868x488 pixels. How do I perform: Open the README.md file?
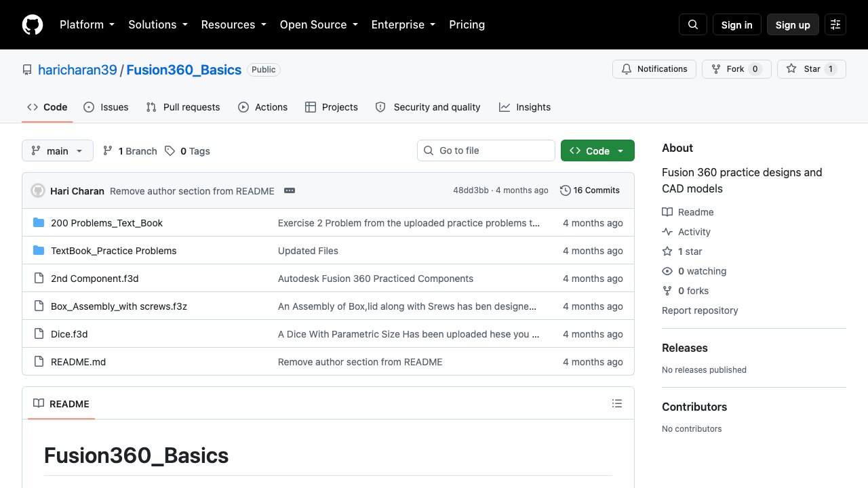[78, 362]
